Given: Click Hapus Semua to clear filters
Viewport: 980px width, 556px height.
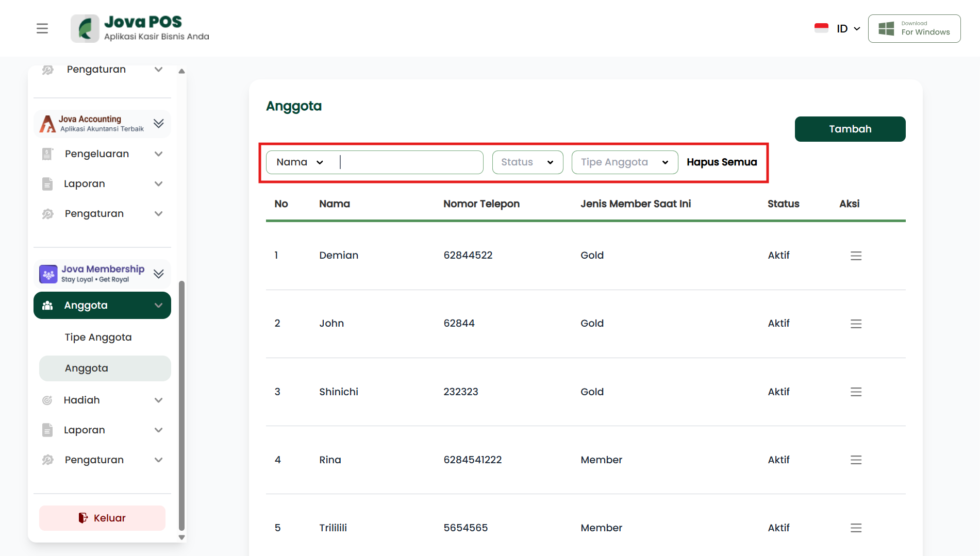Looking at the screenshot, I should click(721, 162).
